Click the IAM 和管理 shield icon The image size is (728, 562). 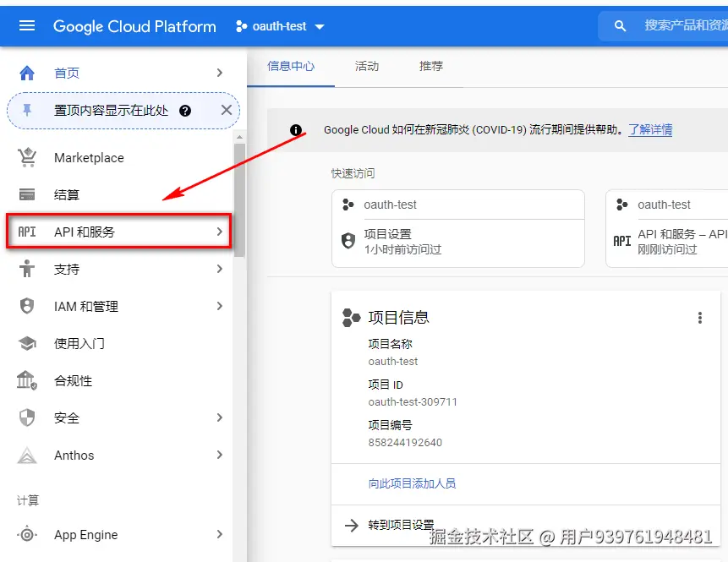pyautogui.click(x=27, y=306)
